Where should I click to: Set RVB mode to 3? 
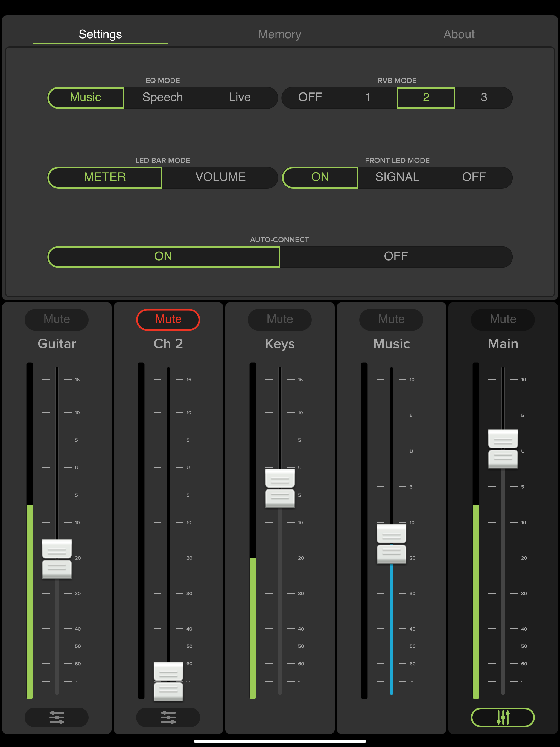click(x=484, y=98)
